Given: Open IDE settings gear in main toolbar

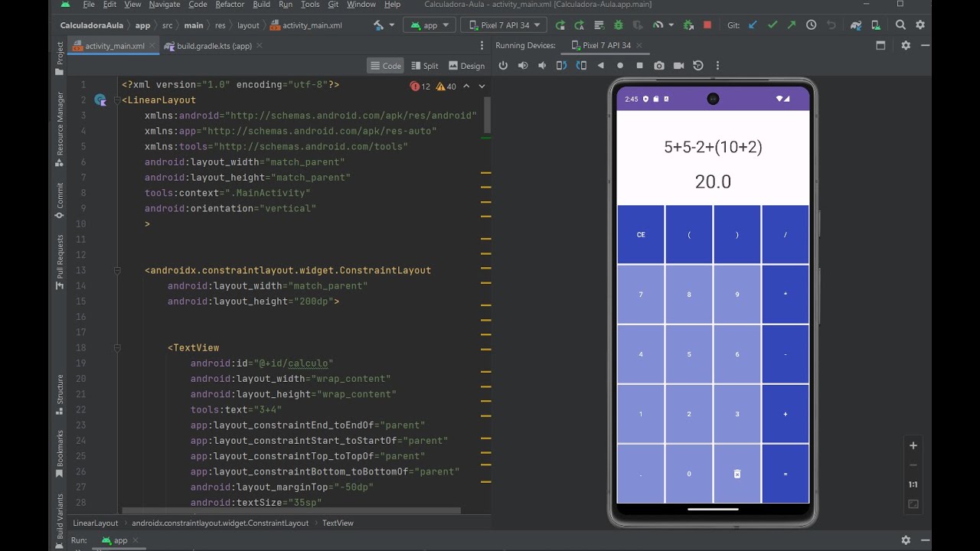Looking at the screenshot, I should pyautogui.click(x=920, y=25).
